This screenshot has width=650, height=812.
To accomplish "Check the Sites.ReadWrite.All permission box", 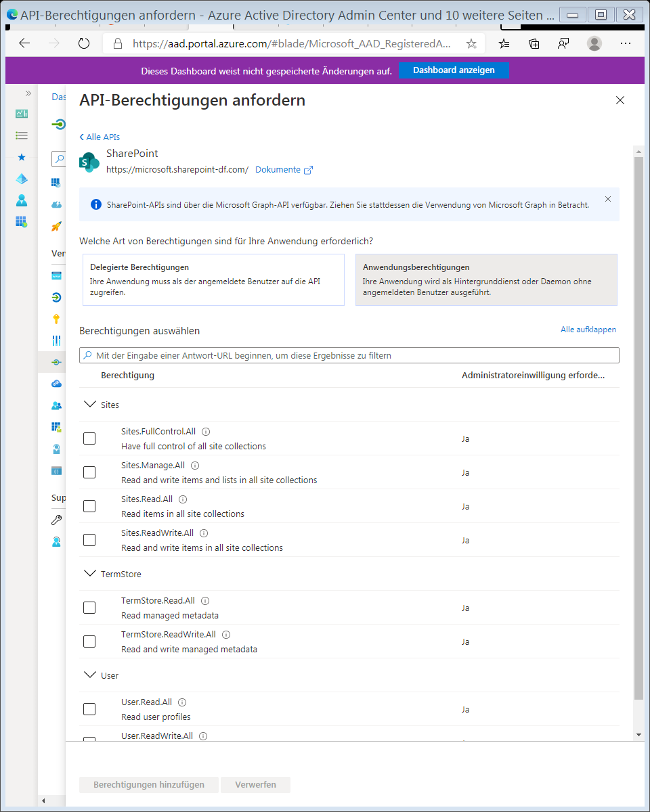I will [89, 540].
